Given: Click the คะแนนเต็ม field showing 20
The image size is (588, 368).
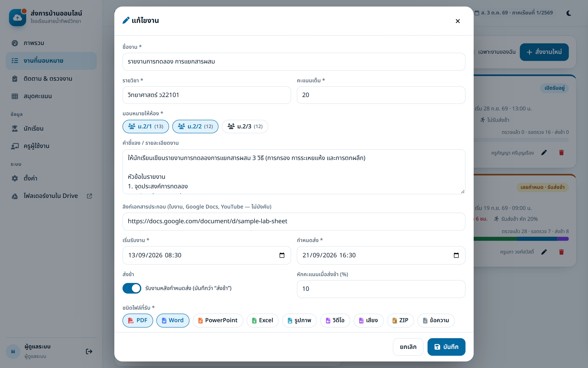Looking at the screenshot, I should (381, 95).
